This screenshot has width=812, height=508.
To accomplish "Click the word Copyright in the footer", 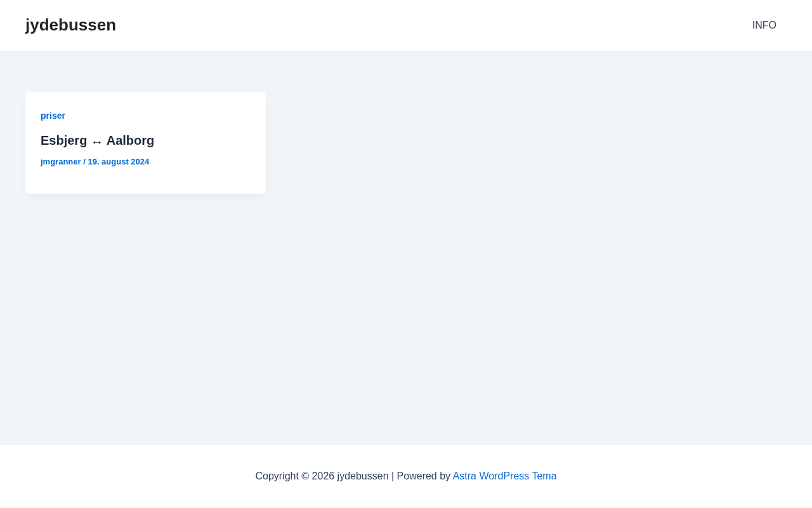I will (277, 476).
